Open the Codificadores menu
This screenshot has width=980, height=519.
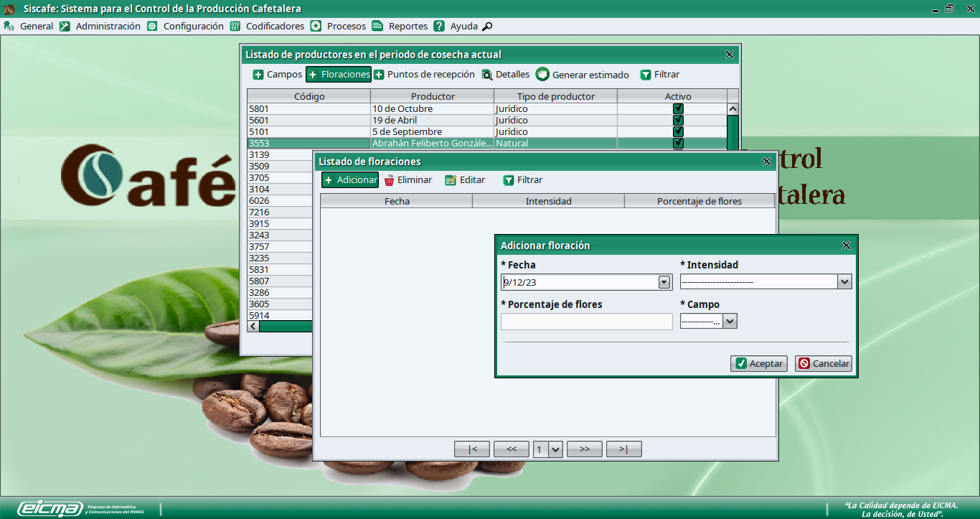coord(274,27)
